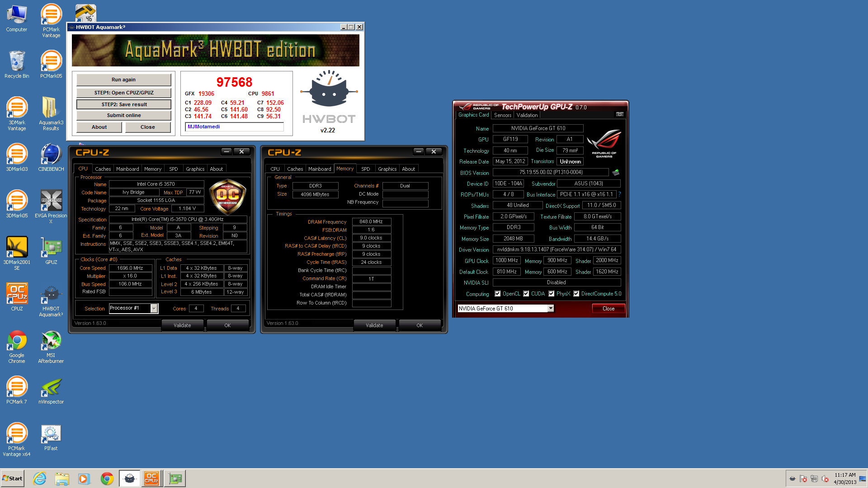Open the EVGA Precision X shortcut
This screenshot has height=488, width=868.
point(51,207)
